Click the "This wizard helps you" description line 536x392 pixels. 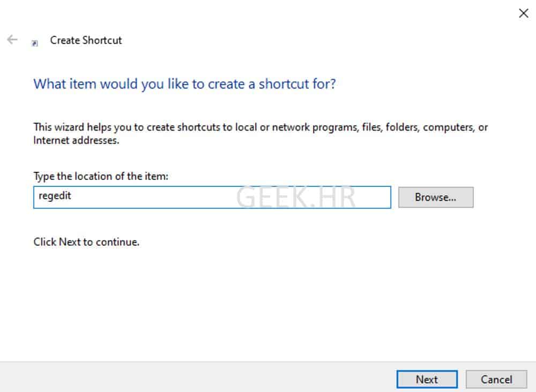click(x=260, y=127)
